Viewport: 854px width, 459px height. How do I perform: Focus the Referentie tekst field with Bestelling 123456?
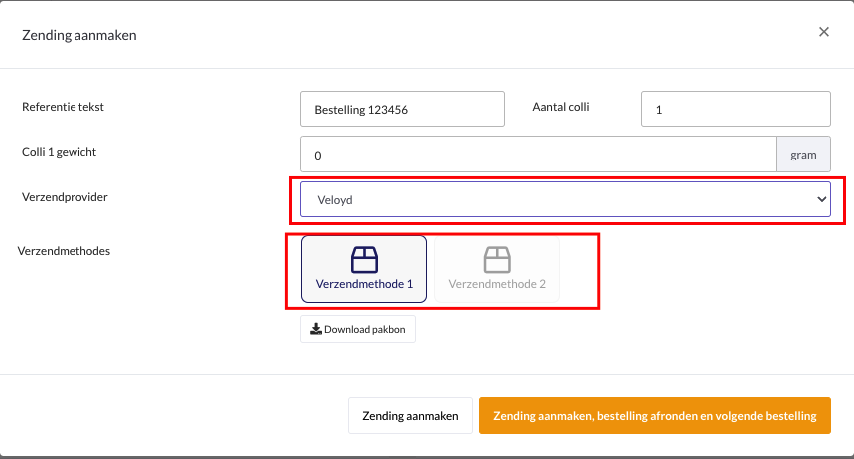click(x=402, y=109)
